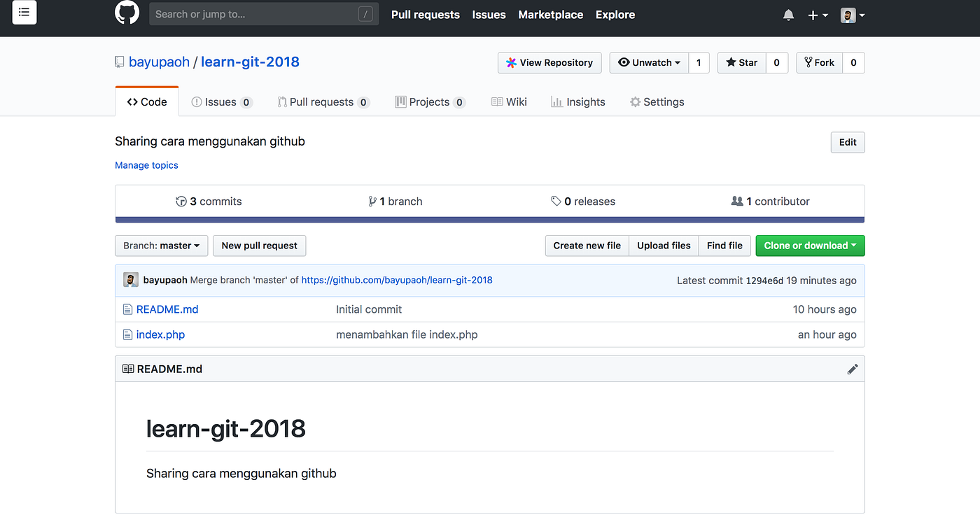Edit README.md using the pencil icon
The width and height of the screenshot is (980, 529).
(x=853, y=369)
